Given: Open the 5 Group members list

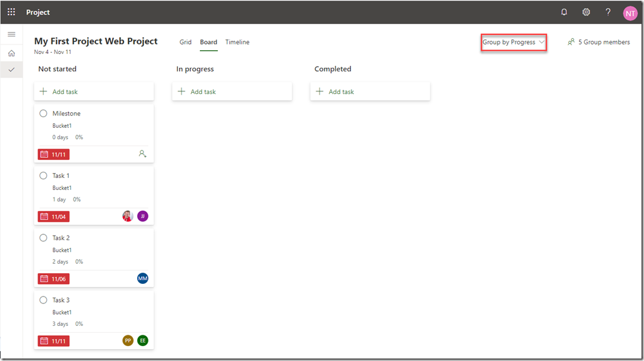Looking at the screenshot, I should (x=599, y=42).
